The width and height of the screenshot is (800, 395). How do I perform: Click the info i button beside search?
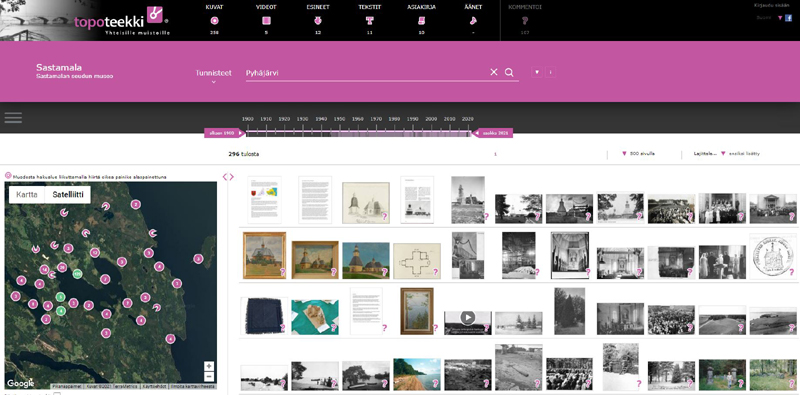550,72
